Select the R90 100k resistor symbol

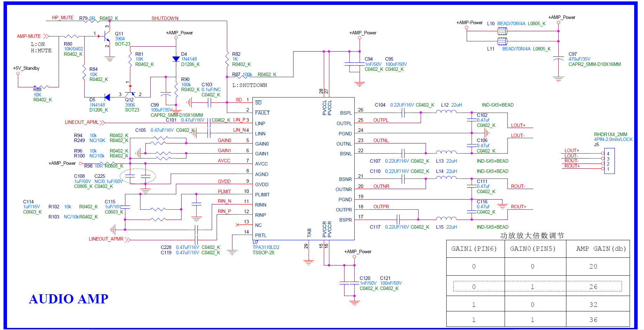(x=176, y=89)
